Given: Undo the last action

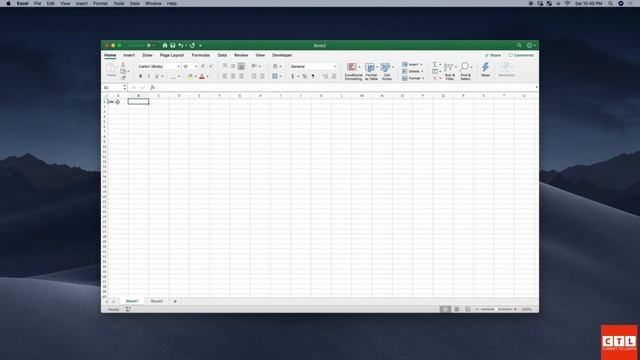Looking at the screenshot, I should [x=180, y=45].
